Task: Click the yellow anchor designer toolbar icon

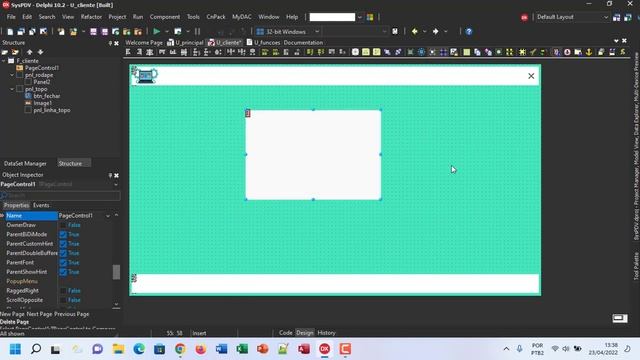Action: pyautogui.click(x=589, y=52)
